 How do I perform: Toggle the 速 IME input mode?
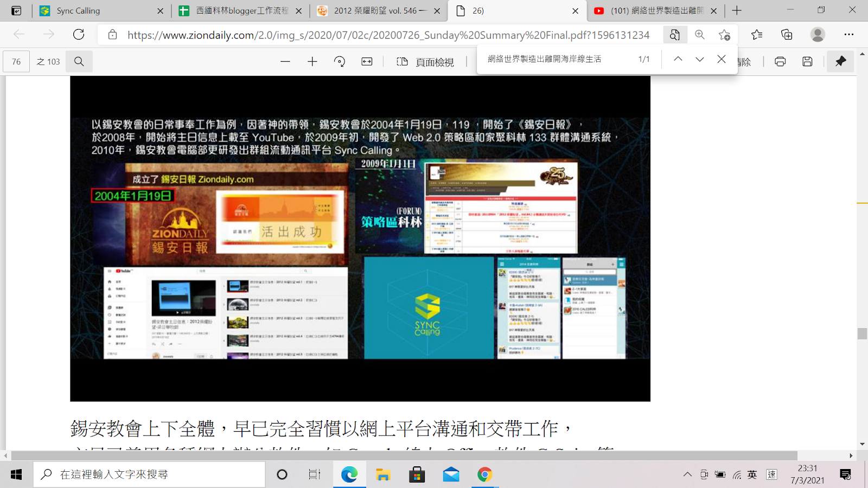point(771,474)
